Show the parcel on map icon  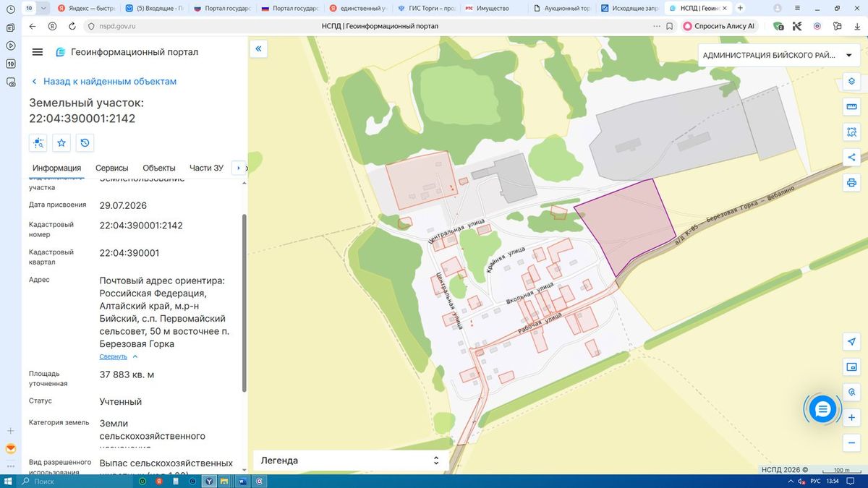tap(38, 143)
